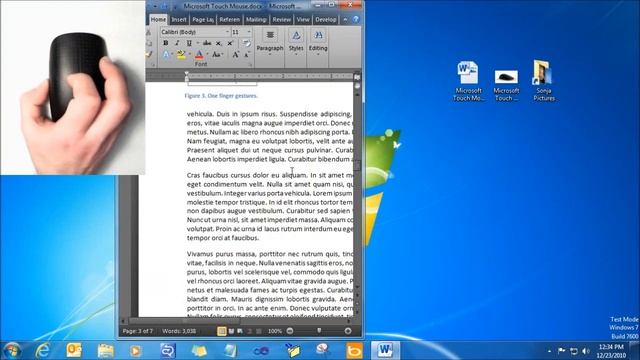Open the Windows Start button

point(12,351)
